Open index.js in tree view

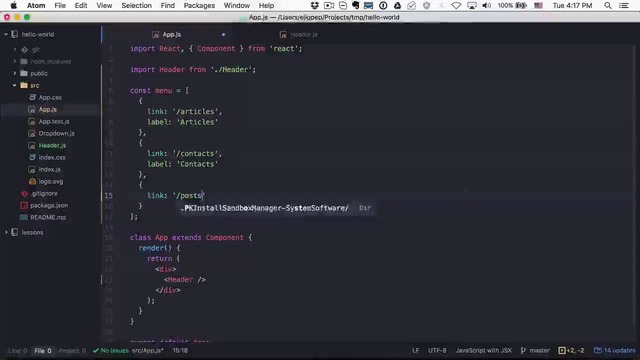coord(49,169)
